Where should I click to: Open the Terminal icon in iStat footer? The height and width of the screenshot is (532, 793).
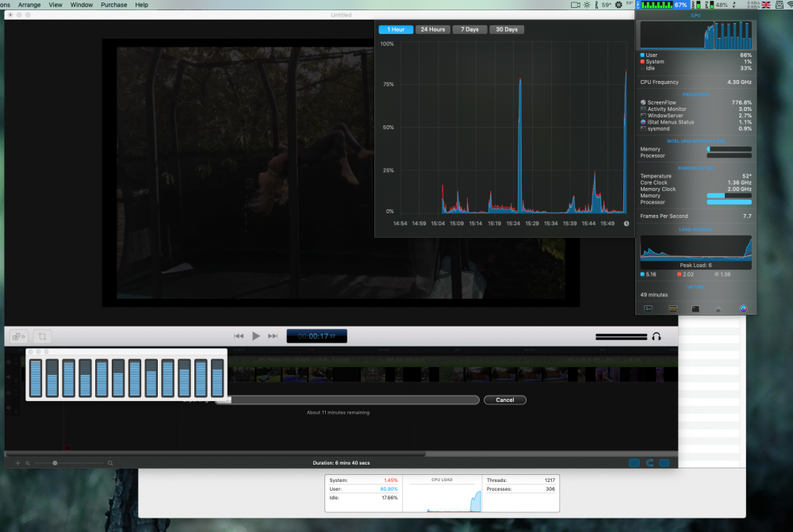click(x=696, y=308)
